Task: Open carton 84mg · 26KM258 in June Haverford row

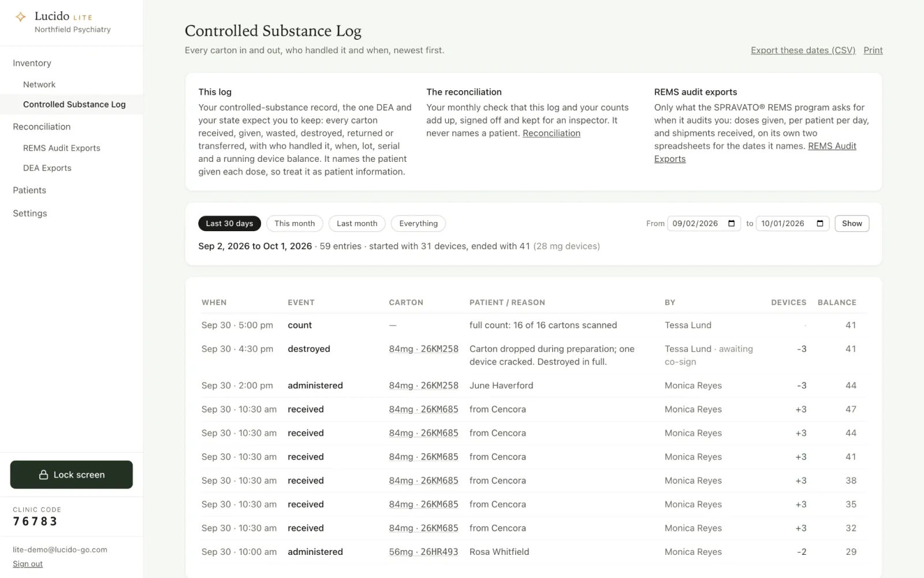Action: click(x=423, y=386)
